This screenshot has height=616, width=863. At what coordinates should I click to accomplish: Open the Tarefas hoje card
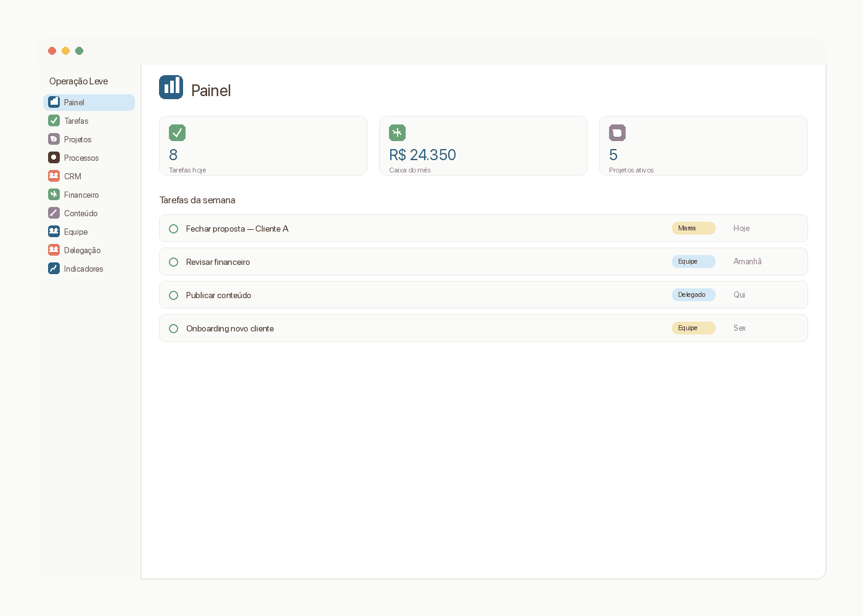[x=263, y=146]
